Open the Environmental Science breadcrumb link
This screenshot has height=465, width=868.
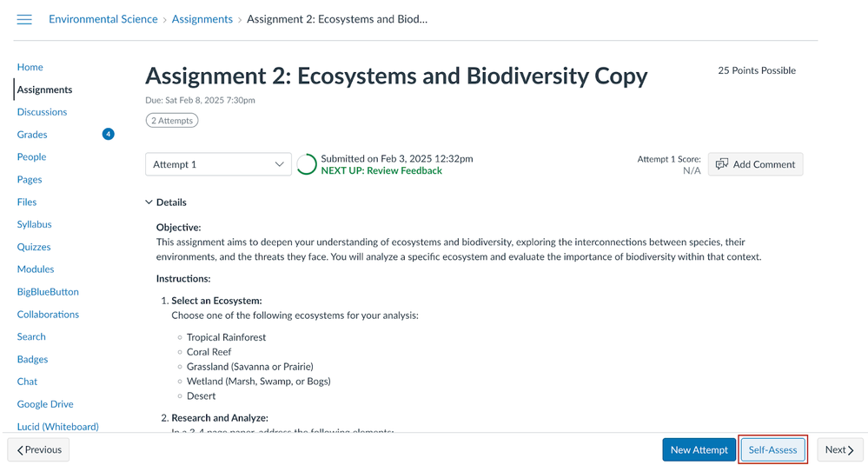pyautogui.click(x=103, y=19)
